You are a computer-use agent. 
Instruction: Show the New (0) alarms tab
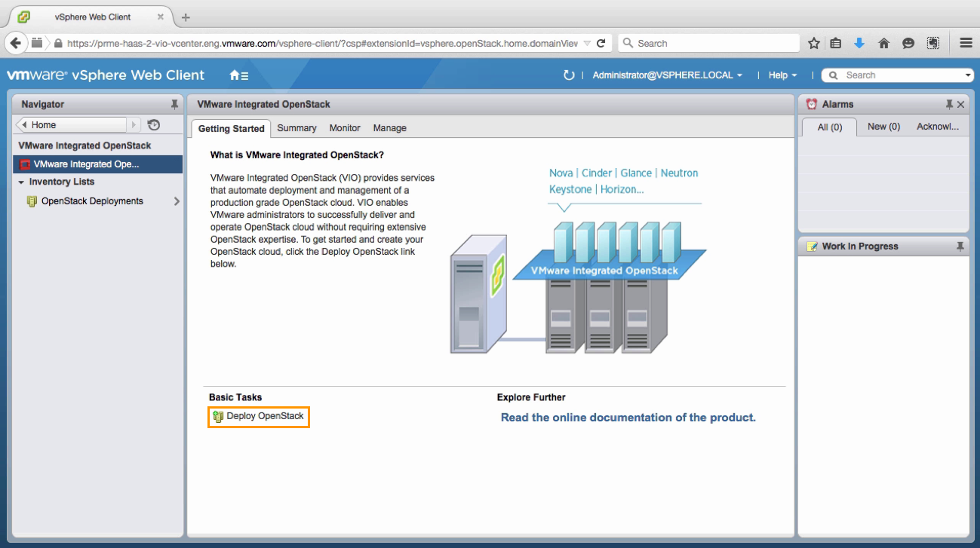(x=883, y=127)
